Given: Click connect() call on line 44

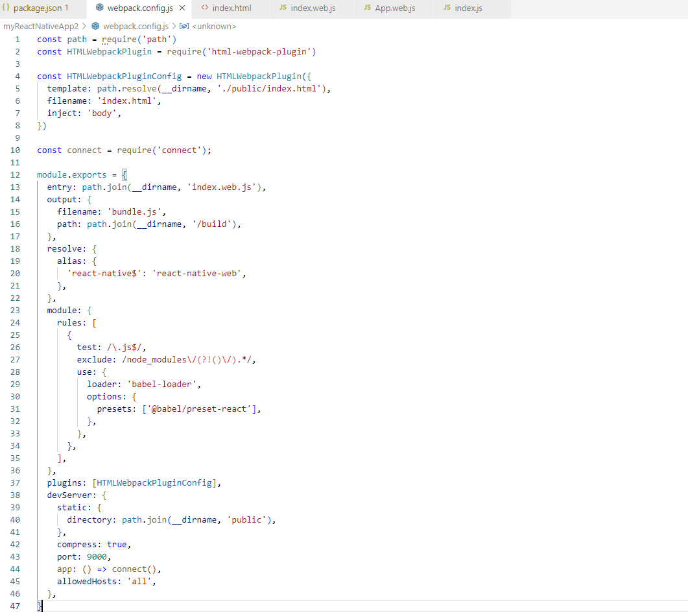Looking at the screenshot, I should tap(134, 569).
